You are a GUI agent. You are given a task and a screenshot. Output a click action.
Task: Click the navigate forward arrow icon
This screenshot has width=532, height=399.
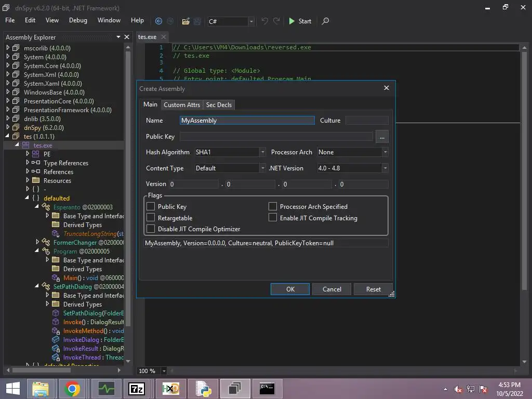pos(170,21)
